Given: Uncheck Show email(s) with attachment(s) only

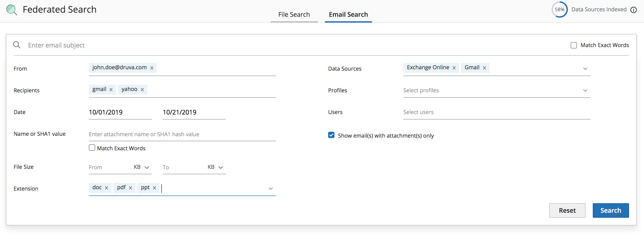Looking at the screenshot, I should 331,135.
